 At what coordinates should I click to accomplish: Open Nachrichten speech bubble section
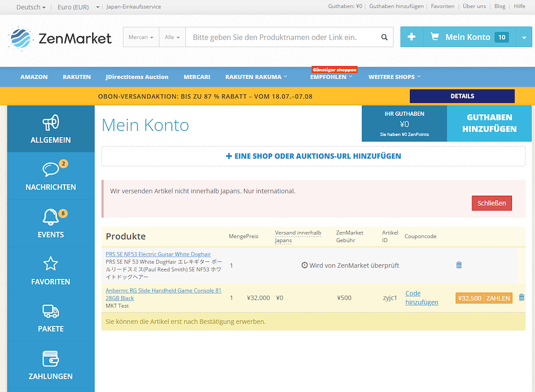click(50, 176)
